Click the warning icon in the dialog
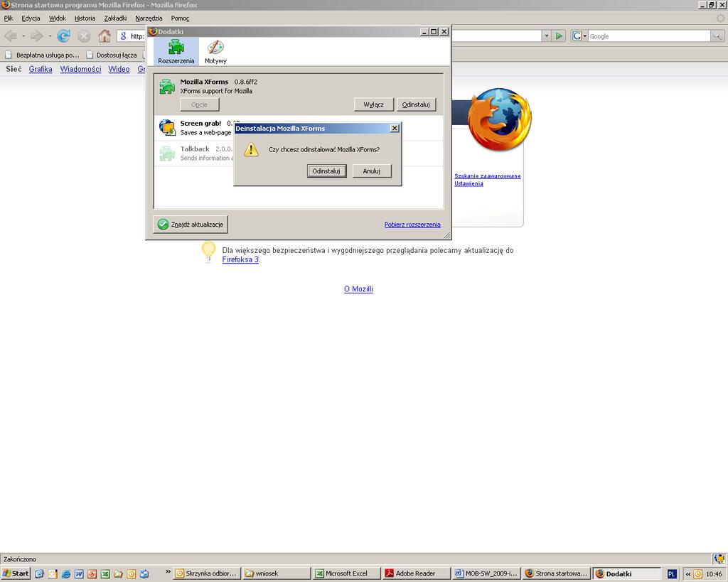 pyautogui.click(x=251, y=149)
